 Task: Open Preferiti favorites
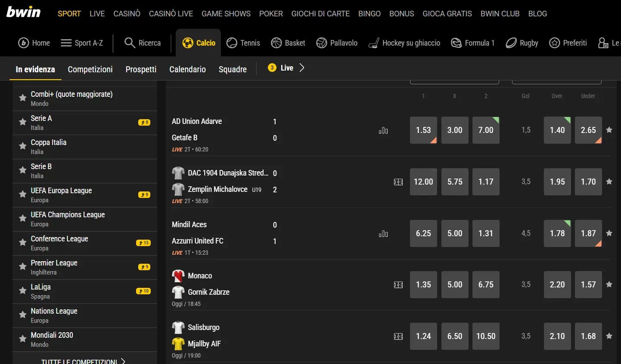(568, 43)
